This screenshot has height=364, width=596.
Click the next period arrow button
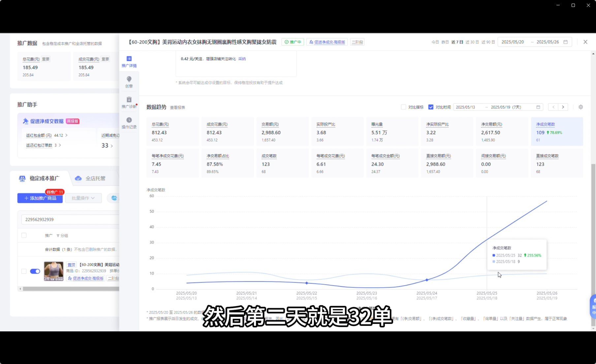coord(563,107)
